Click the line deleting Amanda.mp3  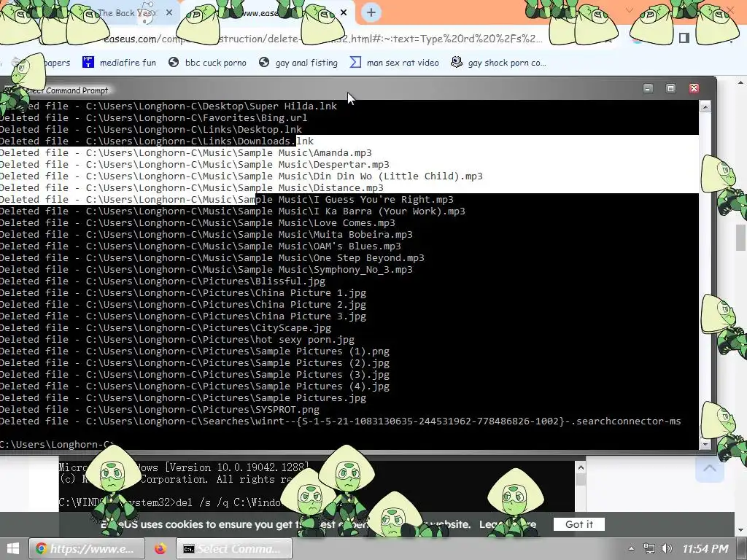click(186, 153)
